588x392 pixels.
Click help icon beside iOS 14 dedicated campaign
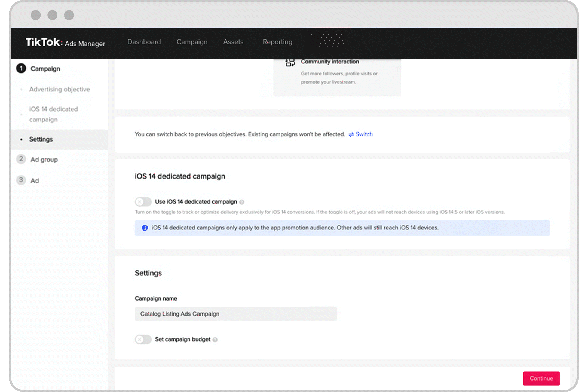(242, 202)
